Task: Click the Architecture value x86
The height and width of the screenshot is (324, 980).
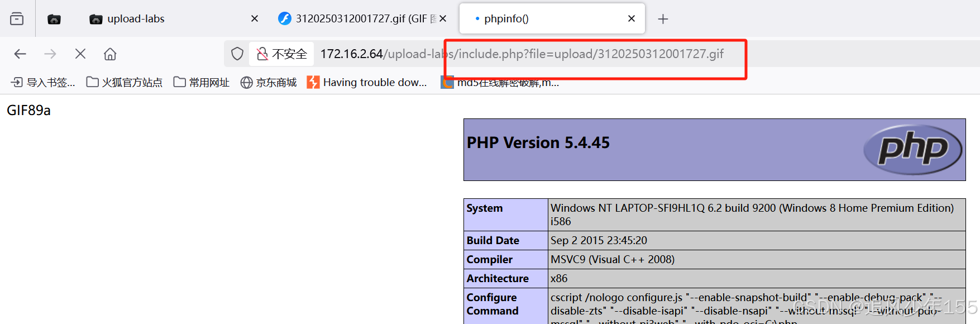Action: pyautogui.click(x=559, y=279)
